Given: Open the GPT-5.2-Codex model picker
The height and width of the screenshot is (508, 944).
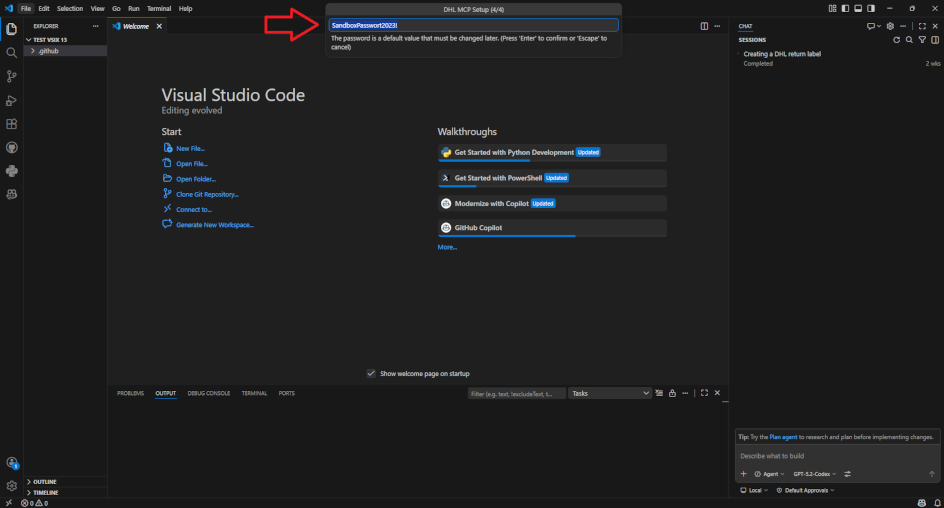Looking at the screenshot, I should point(813,474).
